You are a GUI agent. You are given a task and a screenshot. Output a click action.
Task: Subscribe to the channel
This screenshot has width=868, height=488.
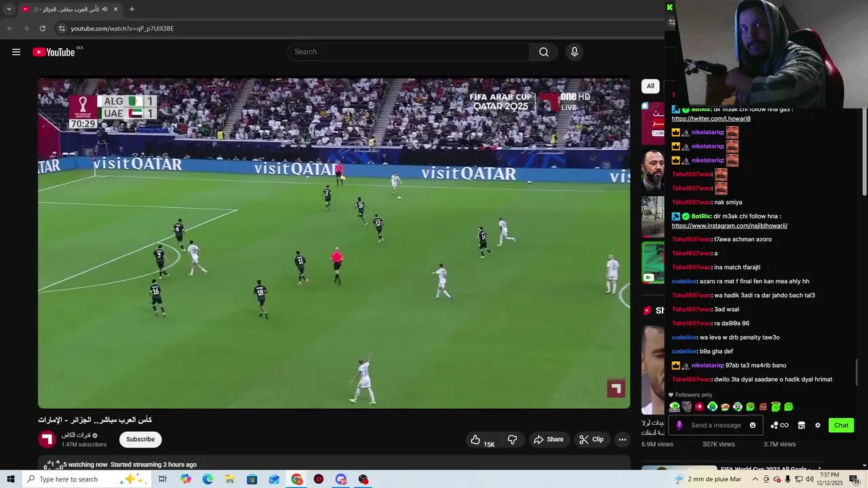(x=140, y=439)
